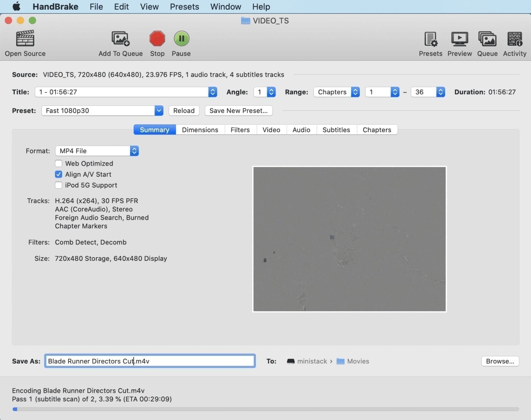Switch to the Subtitles tab
The image size is (531, 420).
coord(336,130)
